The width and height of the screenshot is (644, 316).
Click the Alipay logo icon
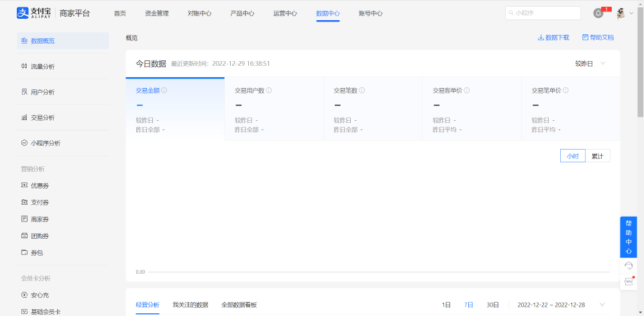pos(22,13)
